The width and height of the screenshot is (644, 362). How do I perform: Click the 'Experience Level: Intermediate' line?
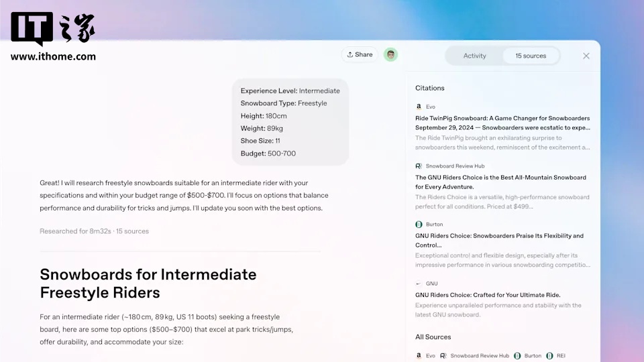(290, 90)
